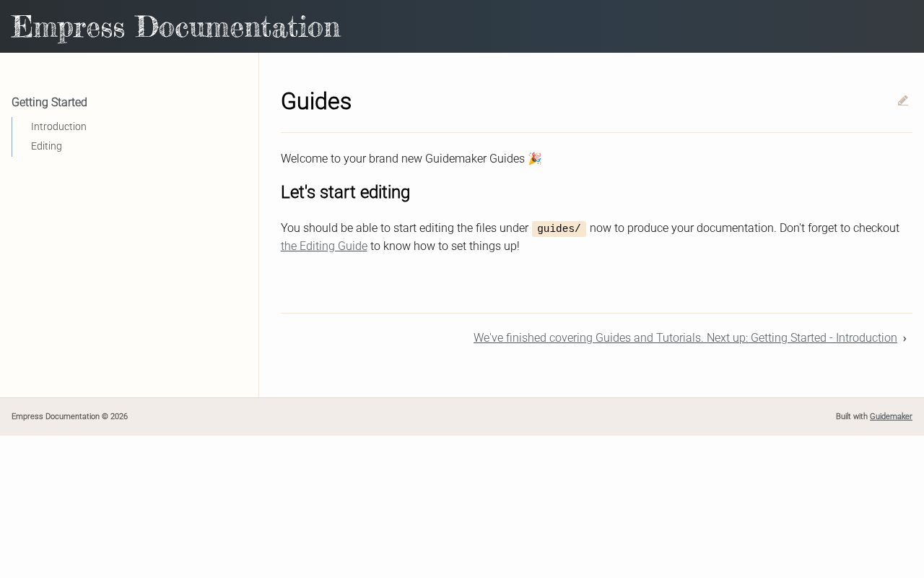Click the right chevron beside the next-page link
The image size is (924, 578).
point(905,338)
